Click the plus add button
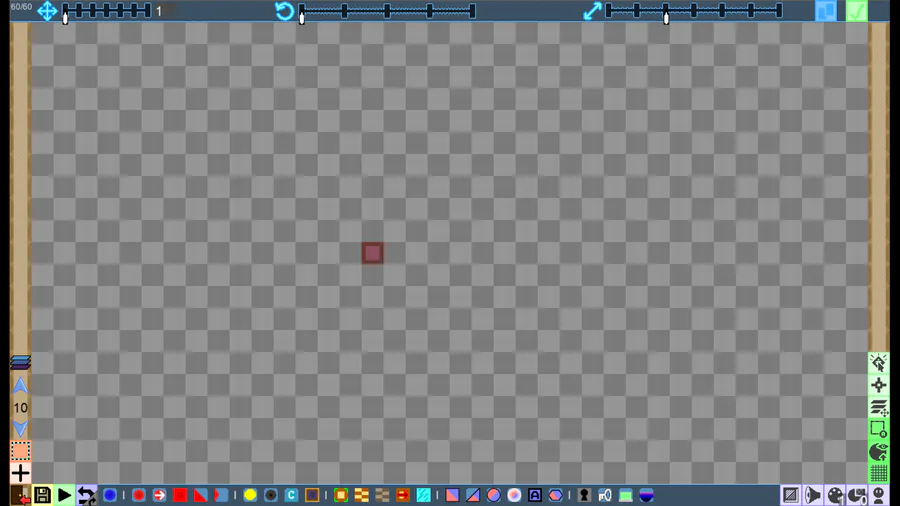 point(21,473)
